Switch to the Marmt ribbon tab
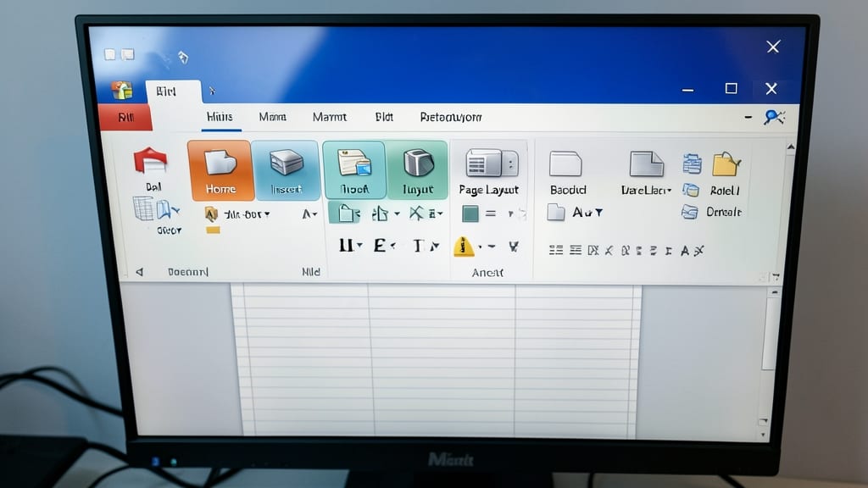This screenshot has width=868, height=488. click(330, 117)
